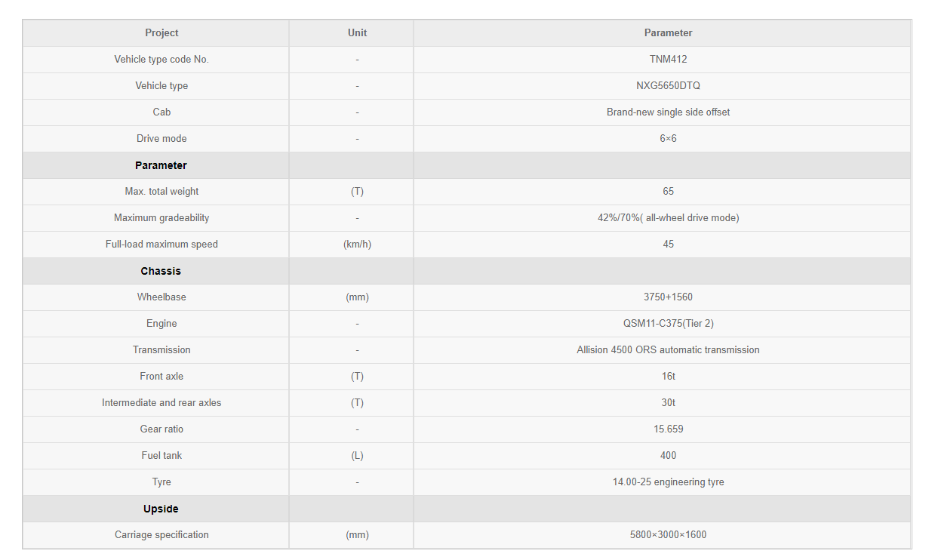The image size is (935, 560).
Task: Click the bold Parameter section heading
Action: click(161, 165)
